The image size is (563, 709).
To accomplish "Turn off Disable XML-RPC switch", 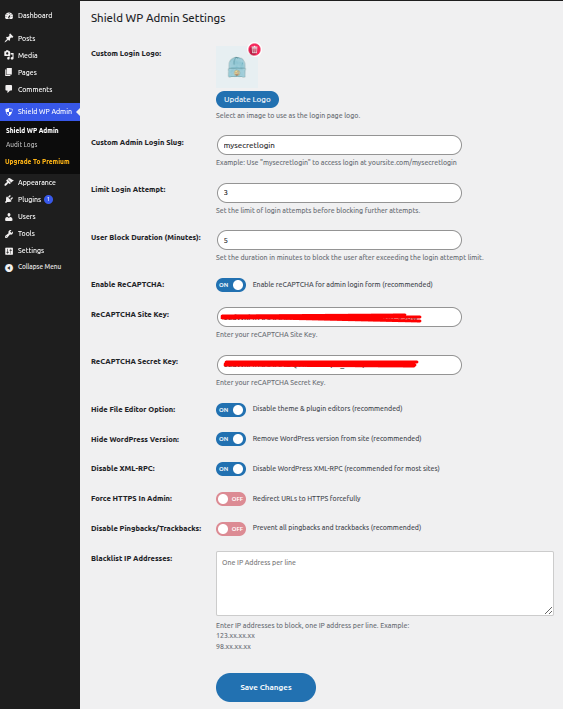I will tap(231, 469).
